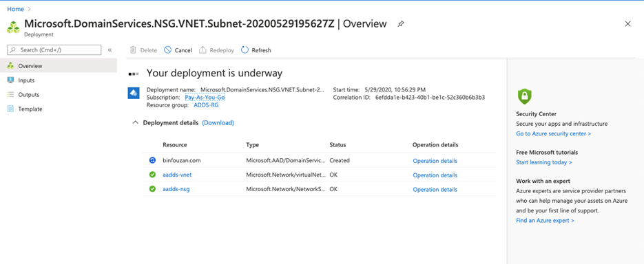
Task: Download the deployment details
Action: click(x=218, y=122)
